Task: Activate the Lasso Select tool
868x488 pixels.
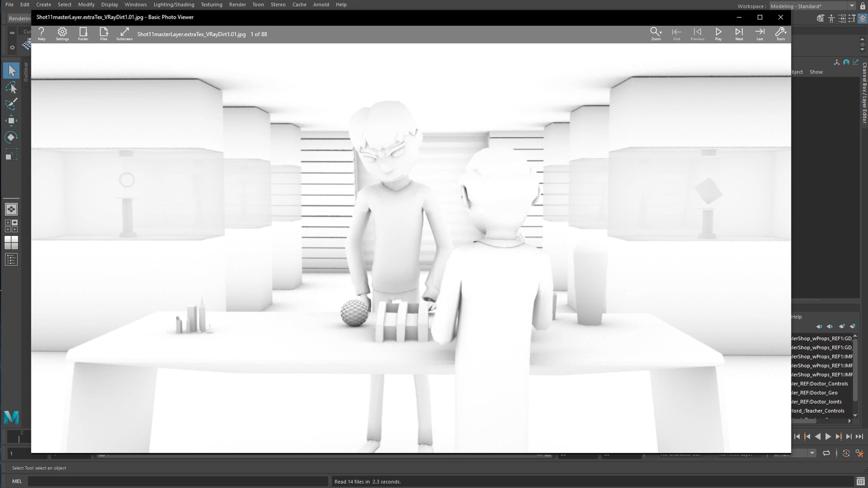Action: 11,87
